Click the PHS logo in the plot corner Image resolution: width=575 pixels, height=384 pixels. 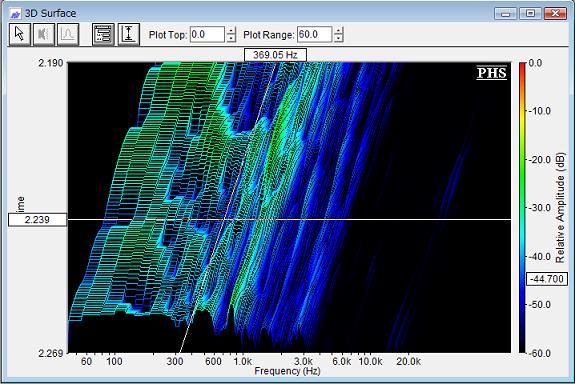(x=491, y=73)
